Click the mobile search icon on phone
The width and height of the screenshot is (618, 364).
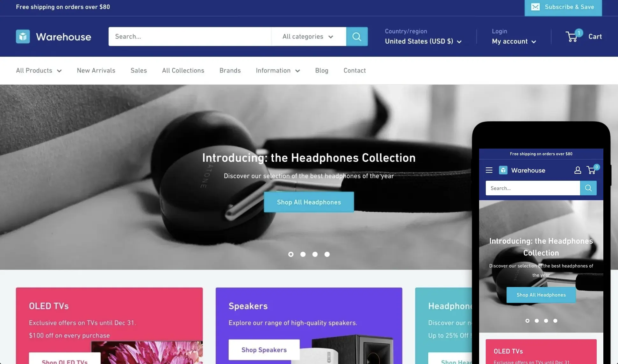(x=588, y=188)
